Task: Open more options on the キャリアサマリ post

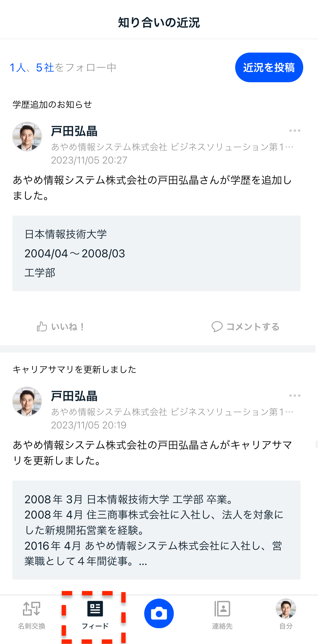Action: coord(295,396)
